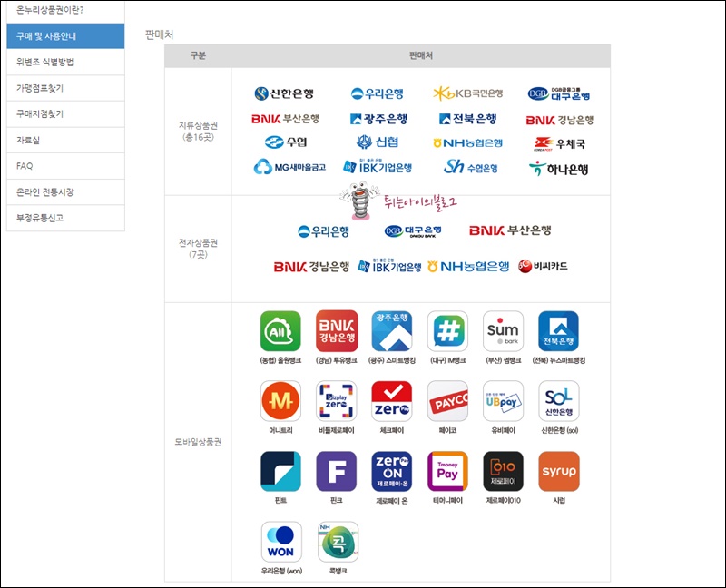Click the 하나은행 logo
The width and height of the screenshot is (726, 588).
[558, 169]
